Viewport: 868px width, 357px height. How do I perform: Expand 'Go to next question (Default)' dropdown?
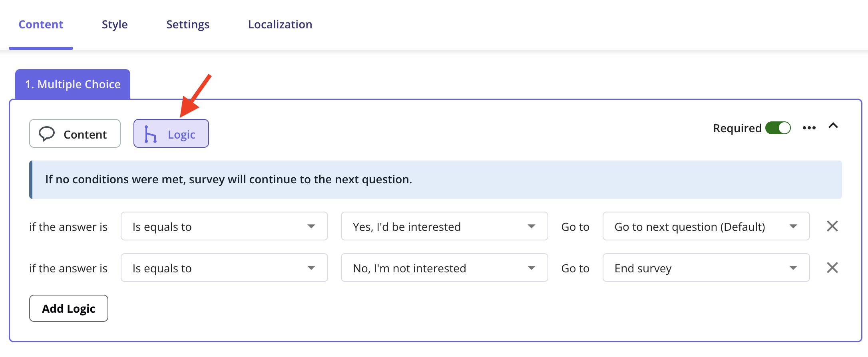706,226
